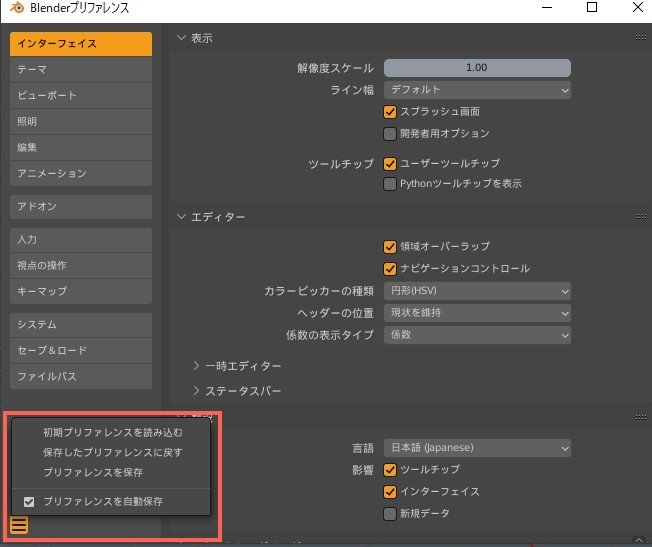Switch to 照明 tab
The width and height of the screenshot is (652, 547).
point(81,121)
